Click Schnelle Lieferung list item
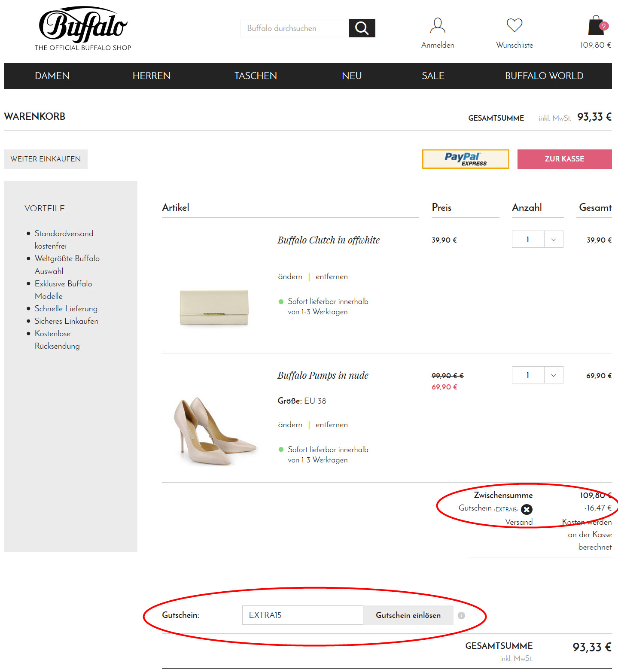This screenshot has height=672, width=618. coord(66,309)
